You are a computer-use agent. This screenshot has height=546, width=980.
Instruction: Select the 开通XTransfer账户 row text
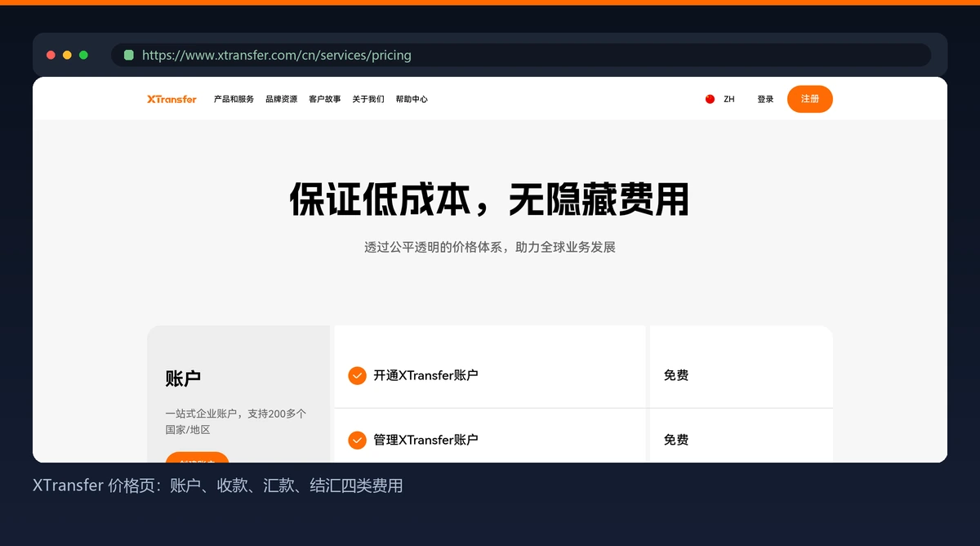tap(425, 375)
